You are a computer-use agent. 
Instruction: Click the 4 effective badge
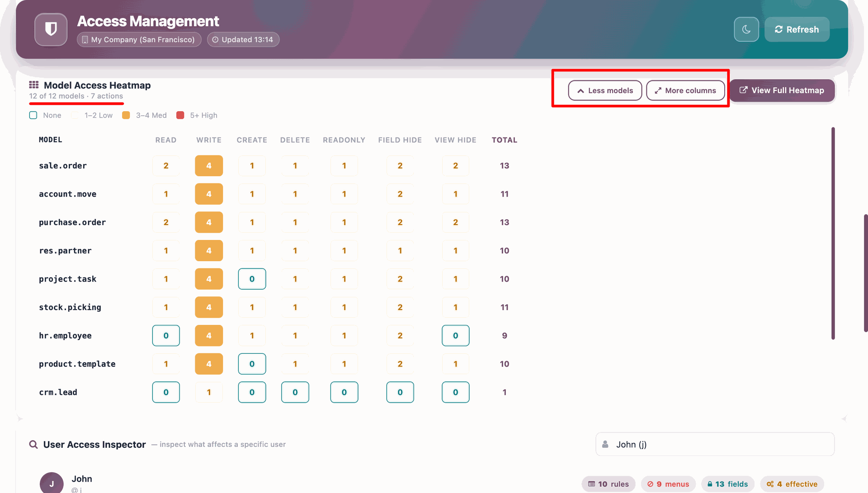(x=792, y=484)
